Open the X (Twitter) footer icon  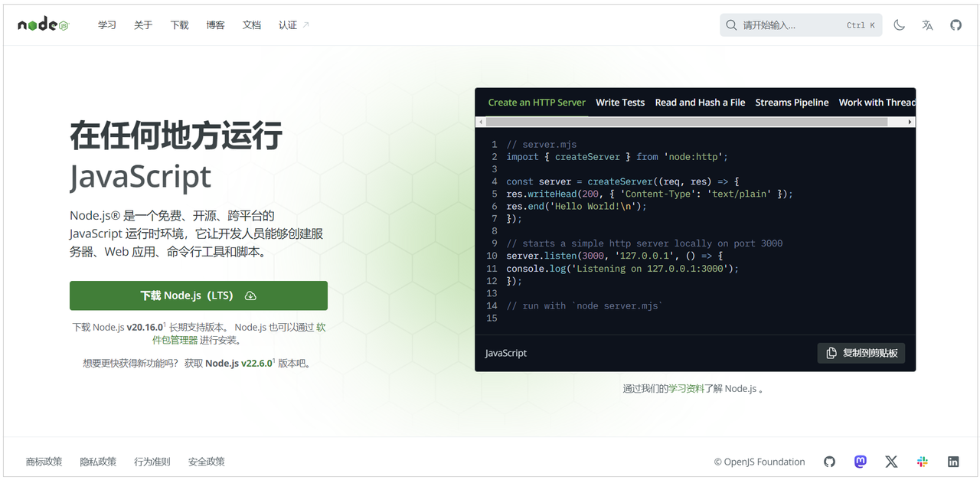coord(891,462)
